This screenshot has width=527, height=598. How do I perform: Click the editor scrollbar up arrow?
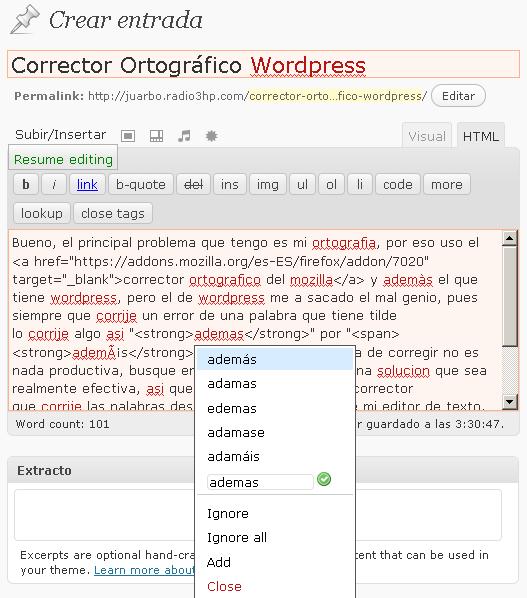pos(510,238)
